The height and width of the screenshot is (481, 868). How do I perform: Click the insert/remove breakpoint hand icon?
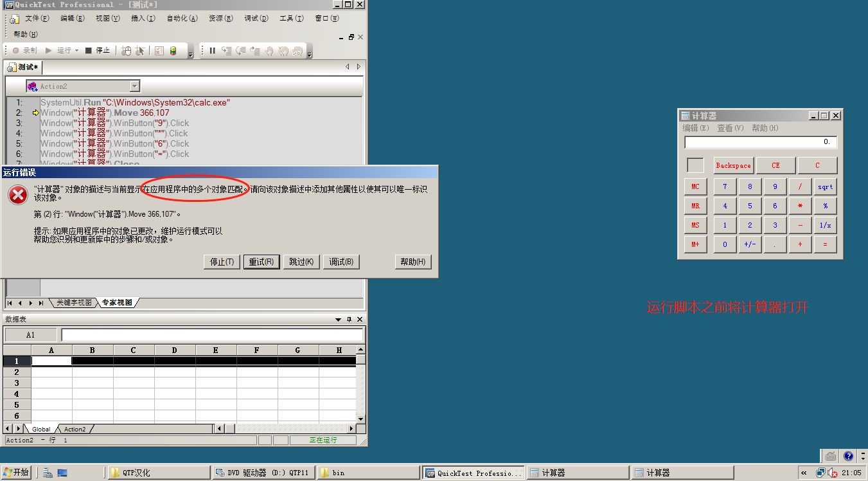269,51
